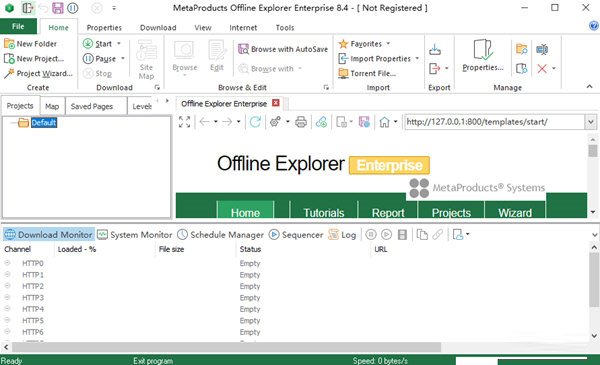600x365 pixels.
Task: Open the File menu
Action: (18, 26)
